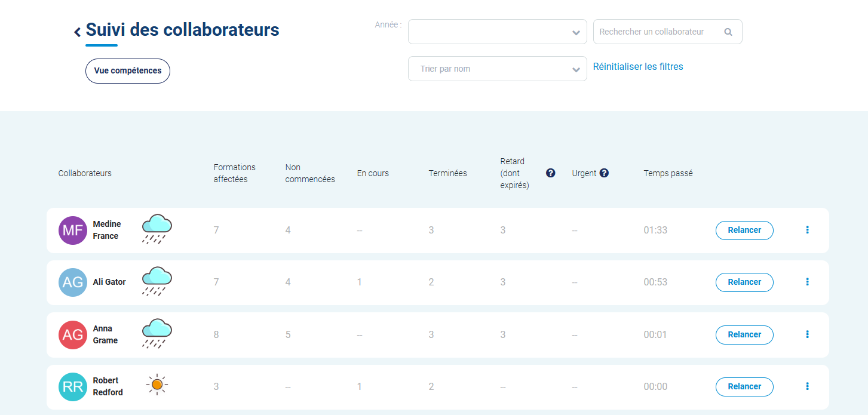Click Réinitialiser les filtres link
This screenshot has height=415, width=868.
[x=637, y=67]
